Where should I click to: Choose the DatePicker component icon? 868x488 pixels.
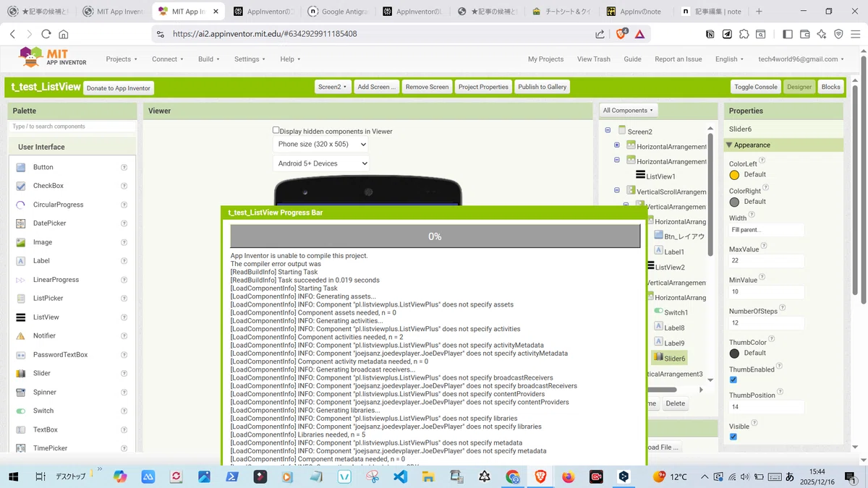click(x=20, y=223)
